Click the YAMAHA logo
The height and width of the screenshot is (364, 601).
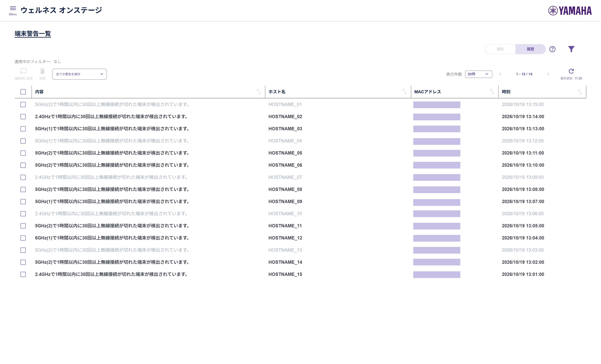pyautogui.click(x=570, y=11)
